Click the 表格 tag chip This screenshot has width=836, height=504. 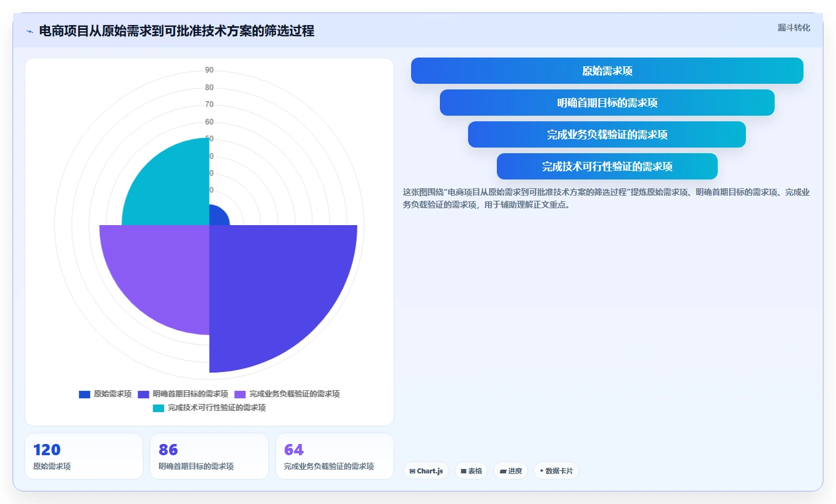471,471
